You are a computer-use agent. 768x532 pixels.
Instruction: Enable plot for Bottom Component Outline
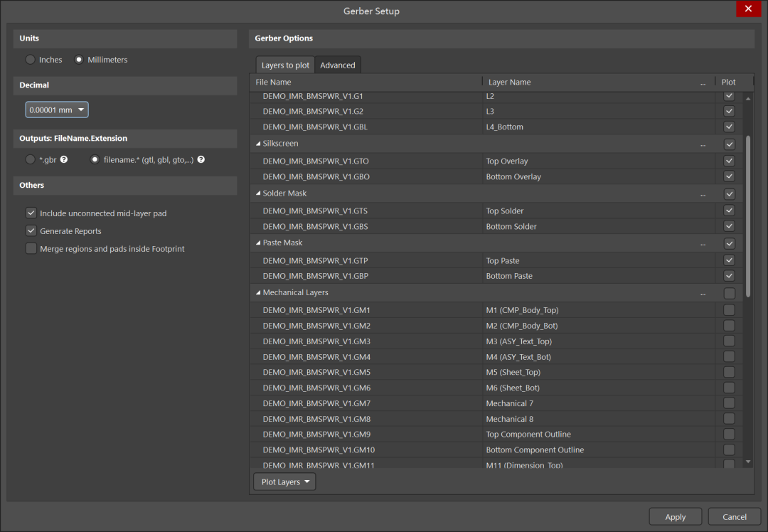[x=729, y=449]
